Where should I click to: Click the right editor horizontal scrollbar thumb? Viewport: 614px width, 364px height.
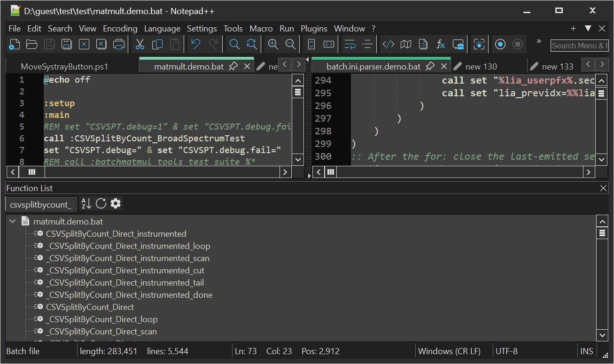point(331,172)
